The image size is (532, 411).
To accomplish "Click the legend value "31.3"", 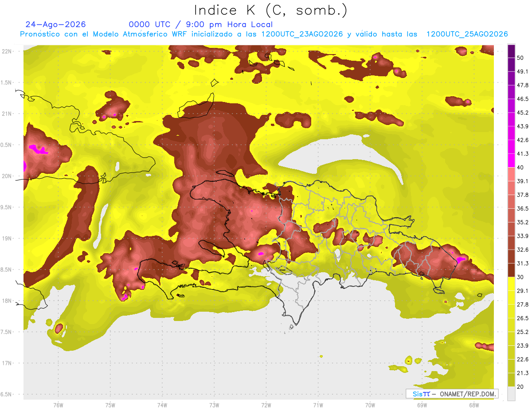I will (x=523, y=263).
